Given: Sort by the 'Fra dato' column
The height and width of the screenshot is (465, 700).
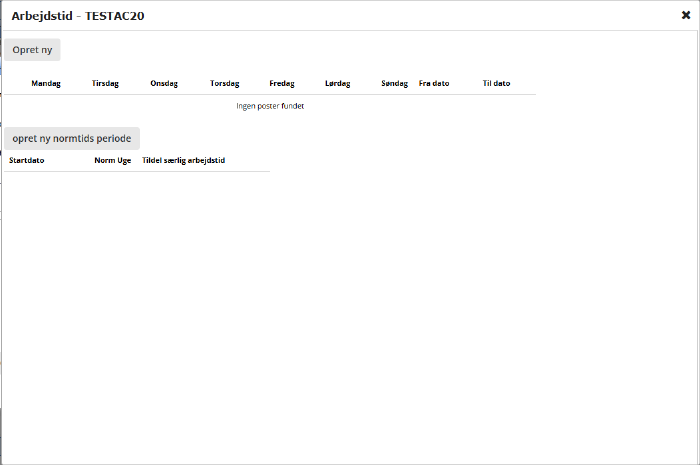Looking at the screenshot, I should point(434,84).
